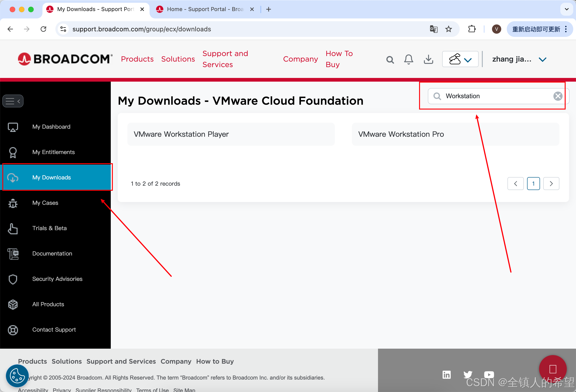Open Products in top navigation
Viewport: 576px width, 392px height.
(x=137, y=59)
